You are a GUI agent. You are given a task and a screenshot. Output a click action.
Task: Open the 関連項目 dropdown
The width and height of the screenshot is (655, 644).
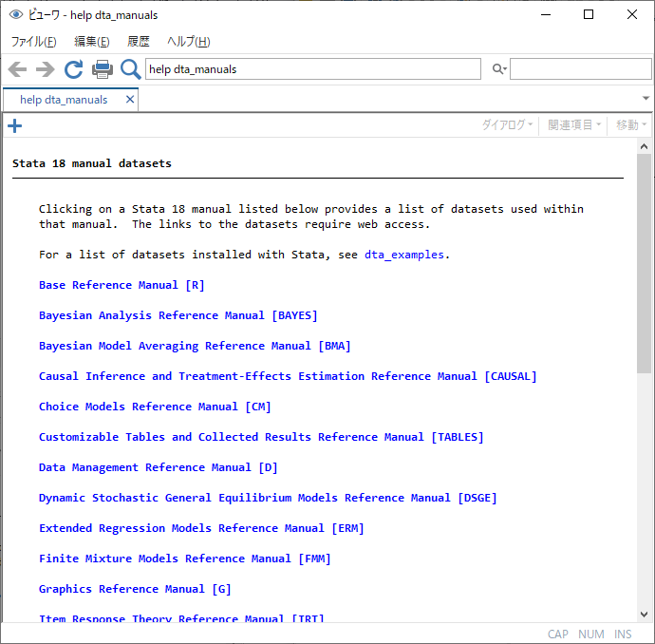click(x=574, y=124)
